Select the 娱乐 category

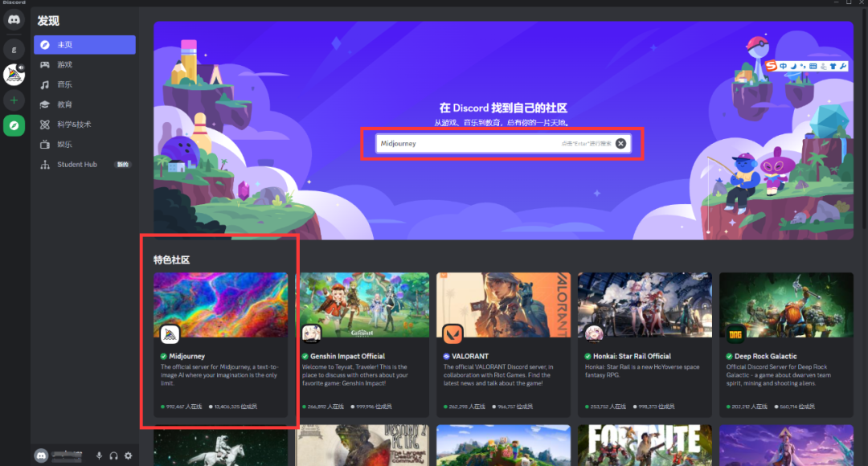point(84,145)
